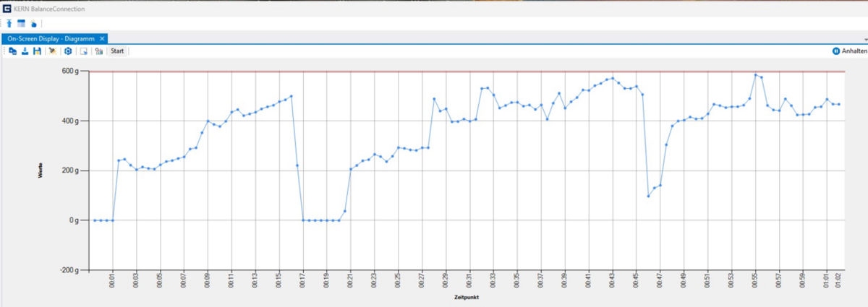Viewport: 868px width, 307px height.
Task: Click the copy icon in diagram toolbar
Action: [x=12, y=51]
